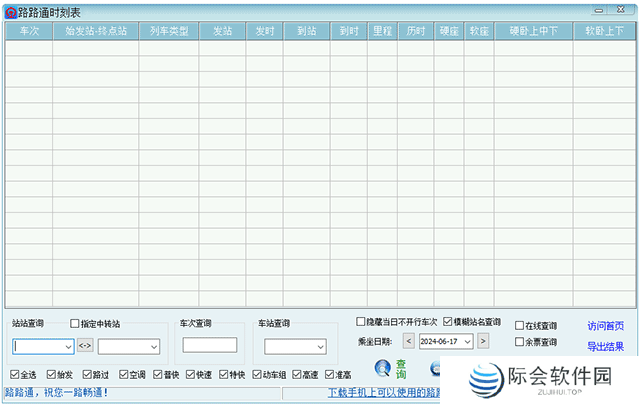Enable 隐藏当日不开行车次 checkbox
The width and height of the screenshot is (640, 406).
coord(360,322)
